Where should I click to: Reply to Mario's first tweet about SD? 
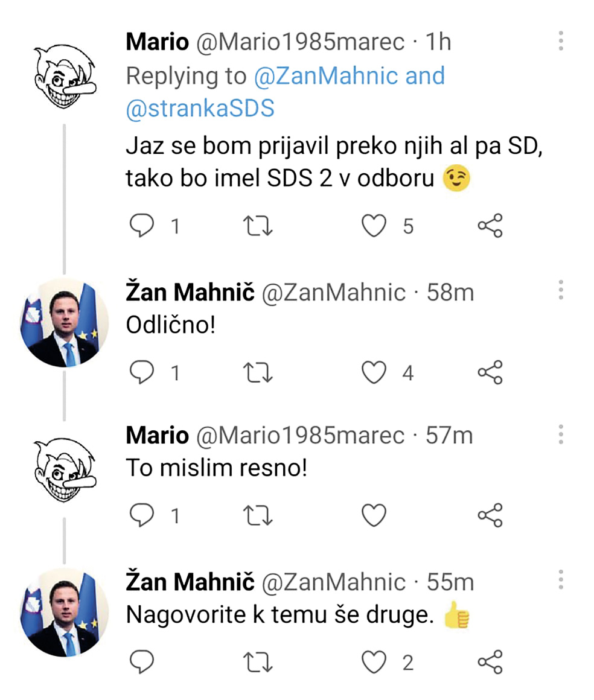pyautogui.click(x=142, y=226)
